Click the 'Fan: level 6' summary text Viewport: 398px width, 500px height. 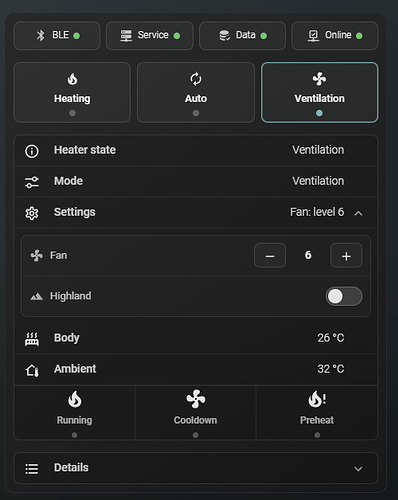(317, 212)
